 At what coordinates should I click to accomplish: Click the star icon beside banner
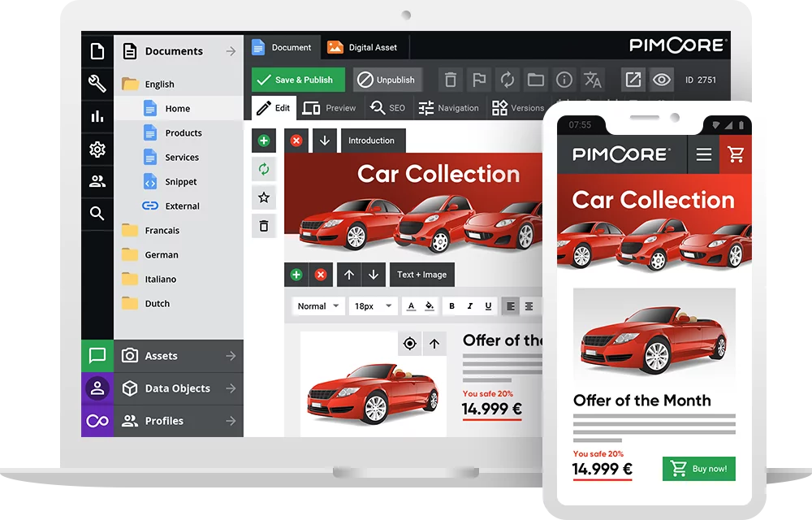tap(264, 197)
